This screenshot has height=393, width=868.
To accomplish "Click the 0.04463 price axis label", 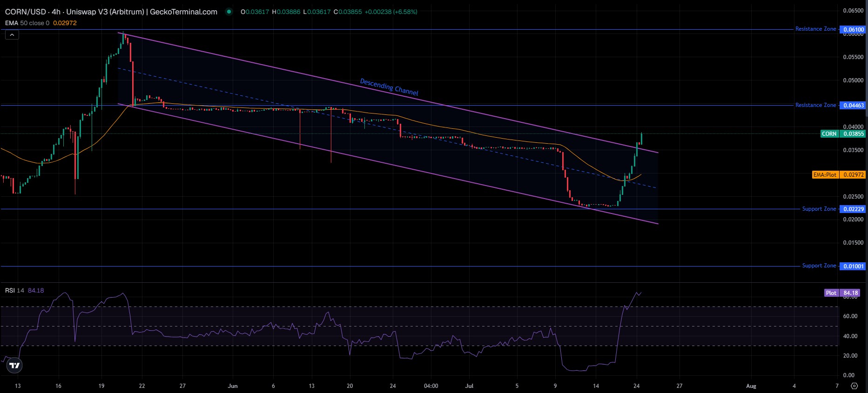I will [x=853, y=106].
